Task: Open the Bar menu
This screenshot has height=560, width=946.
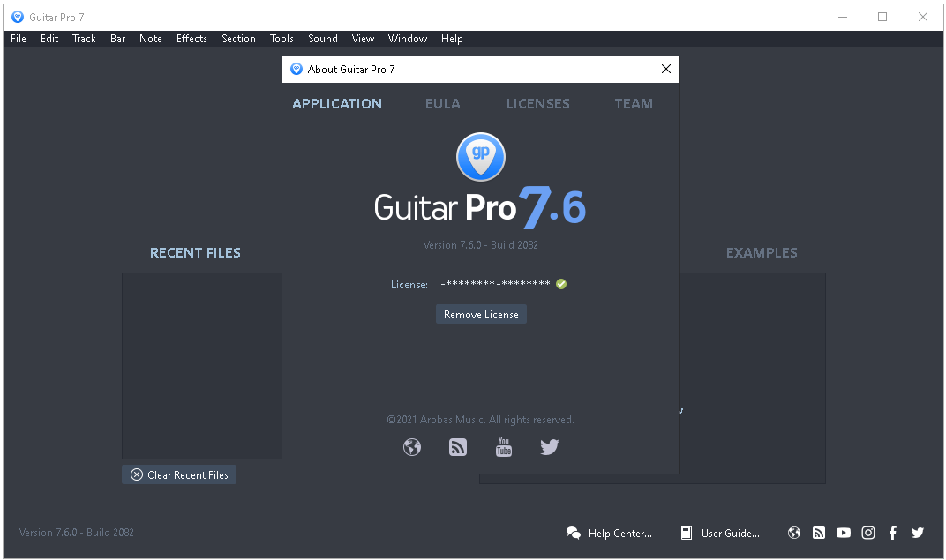Action: pos(117,39)
